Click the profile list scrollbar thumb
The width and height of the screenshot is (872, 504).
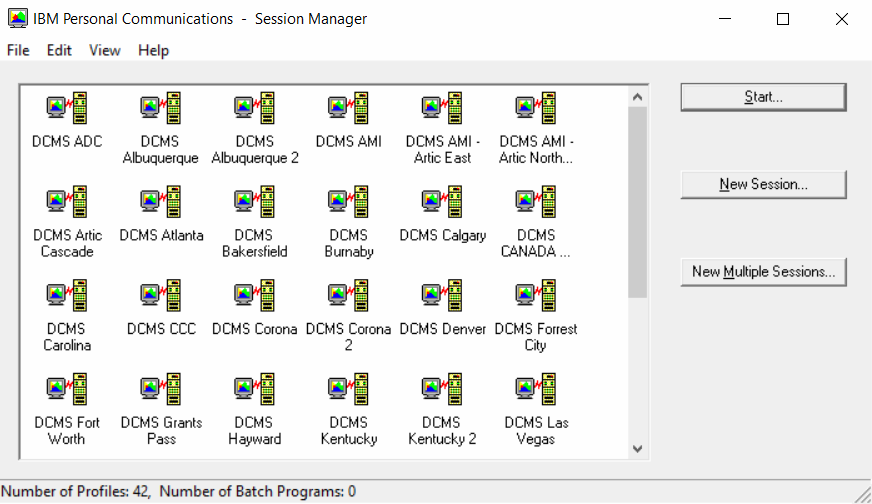pyautogui.click(x=637, y=202)
